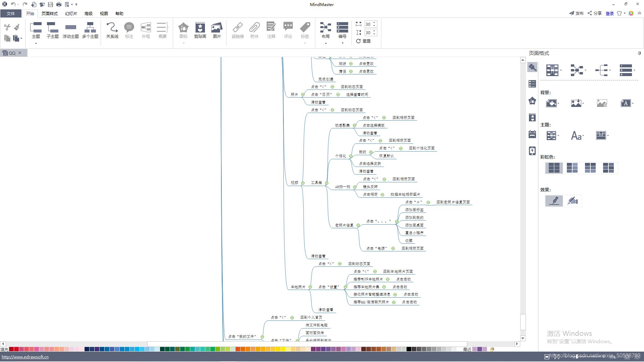Open the outline list panel icon in sidebar

pos(532,84)
